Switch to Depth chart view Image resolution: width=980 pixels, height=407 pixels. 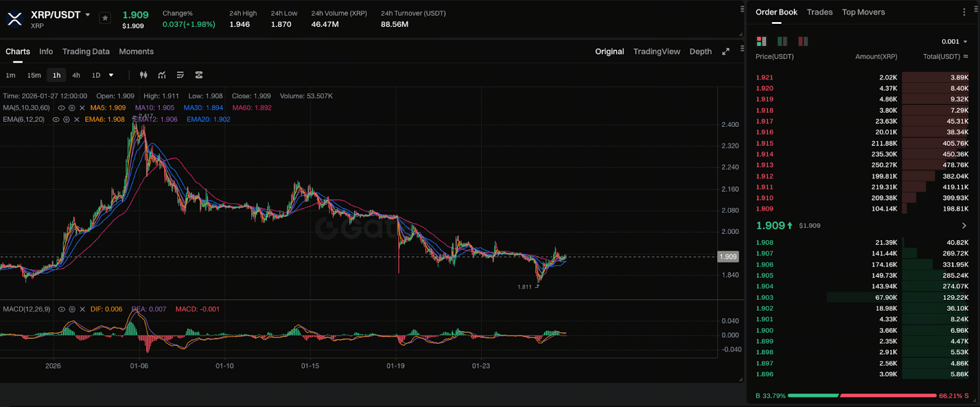pos(701,51)
